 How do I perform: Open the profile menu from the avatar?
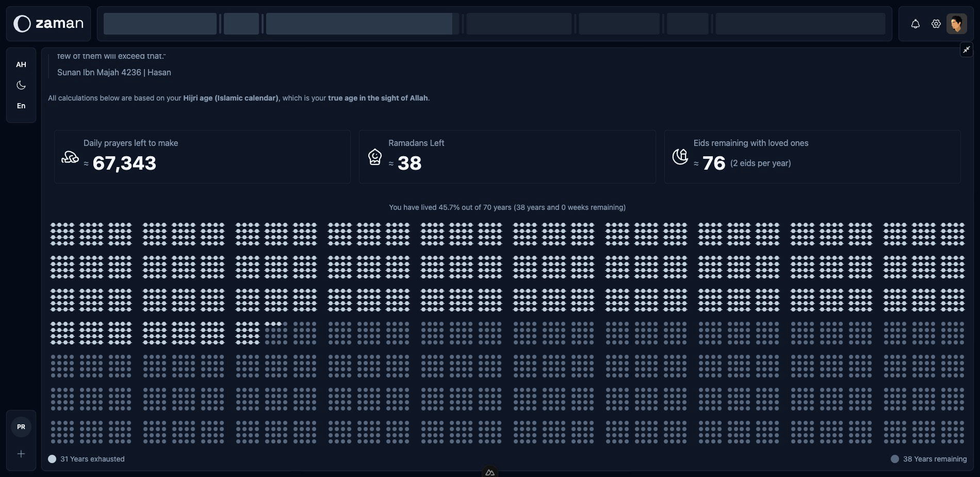[x=957, y=24]
